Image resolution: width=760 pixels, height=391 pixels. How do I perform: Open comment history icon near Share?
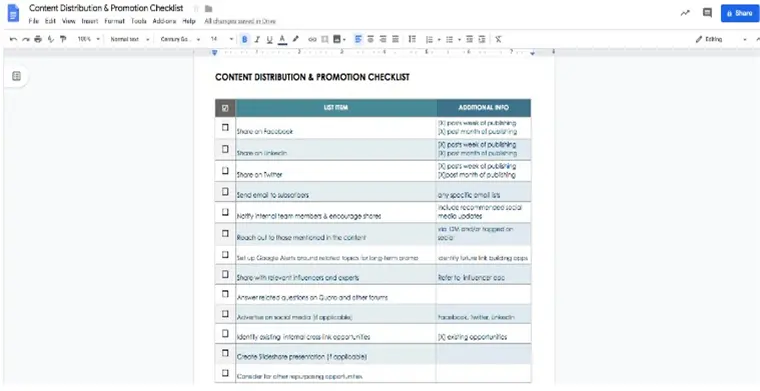[707, 13]
